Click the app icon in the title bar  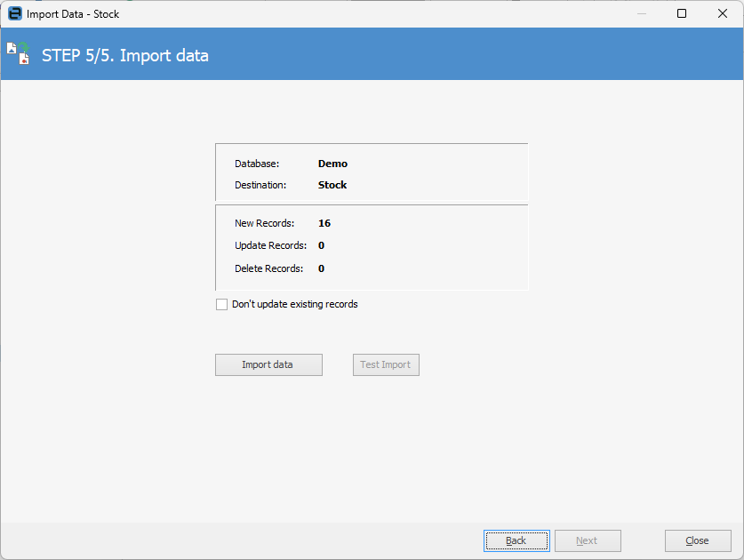click(x=14, y=14)
